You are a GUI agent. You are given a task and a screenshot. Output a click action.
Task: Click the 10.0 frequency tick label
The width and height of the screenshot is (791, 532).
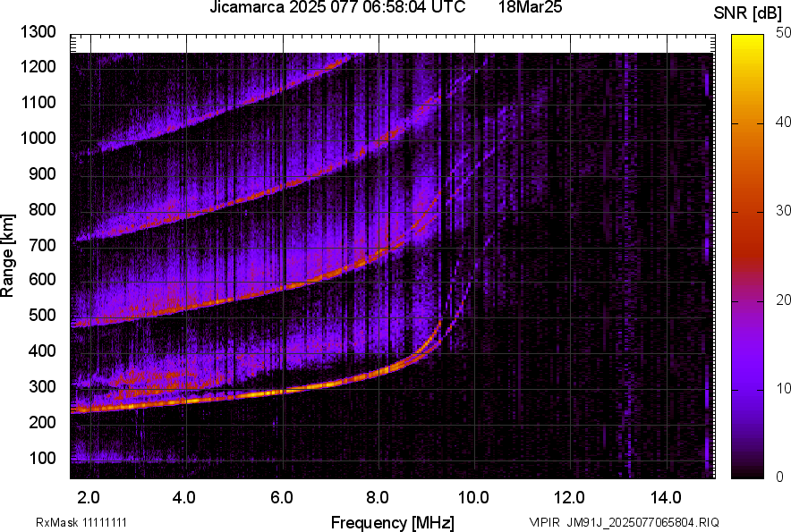click(473, 498)
